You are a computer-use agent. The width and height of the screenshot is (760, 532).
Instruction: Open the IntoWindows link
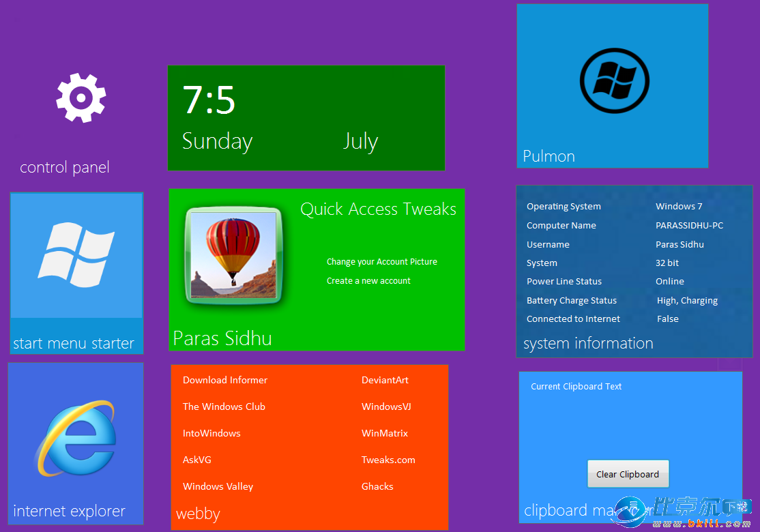211,433
